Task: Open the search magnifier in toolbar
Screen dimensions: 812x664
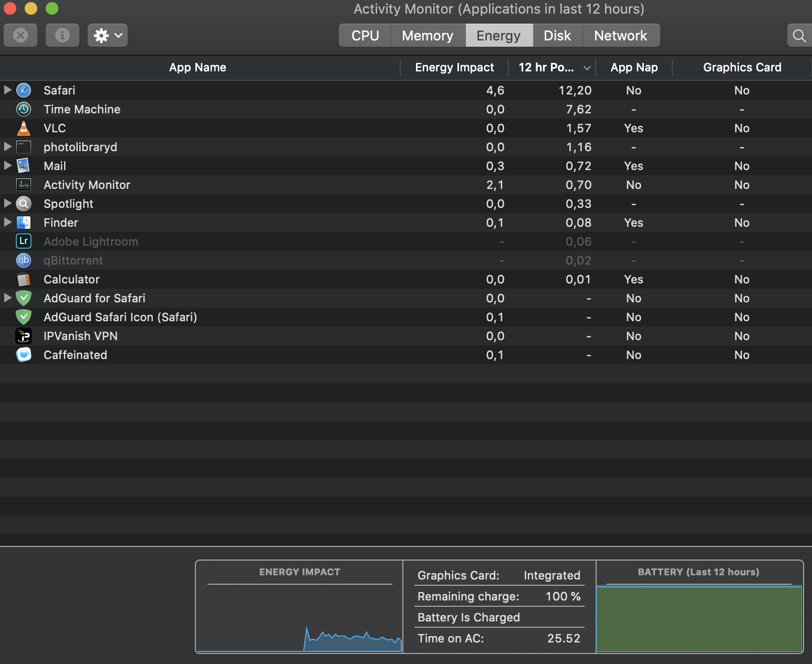Action: pos(799,35)
